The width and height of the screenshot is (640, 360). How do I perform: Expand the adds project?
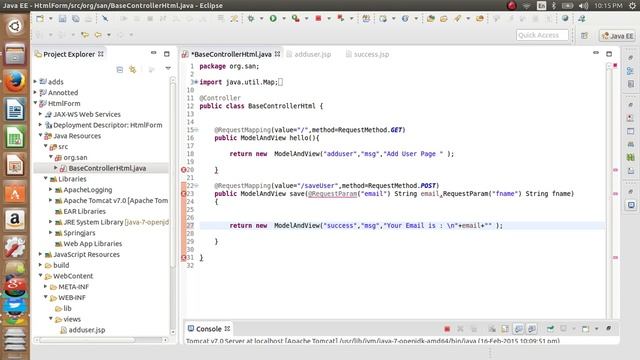tap(35, 82)
